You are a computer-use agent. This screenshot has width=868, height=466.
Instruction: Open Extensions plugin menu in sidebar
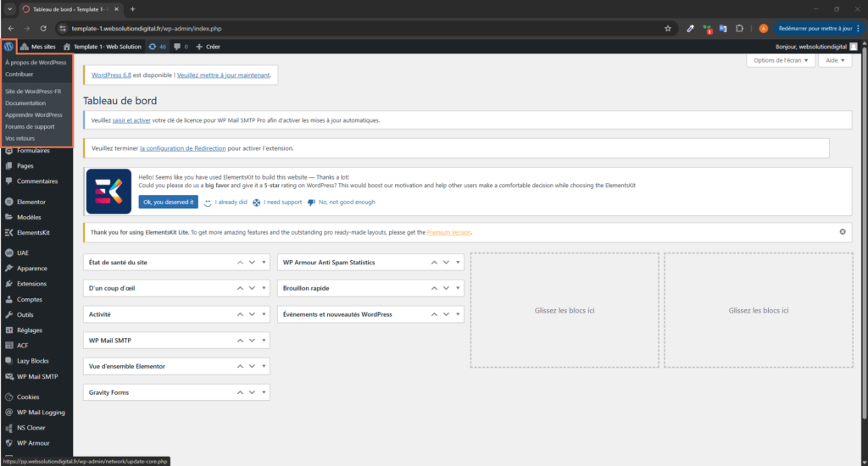coord(31,284)
